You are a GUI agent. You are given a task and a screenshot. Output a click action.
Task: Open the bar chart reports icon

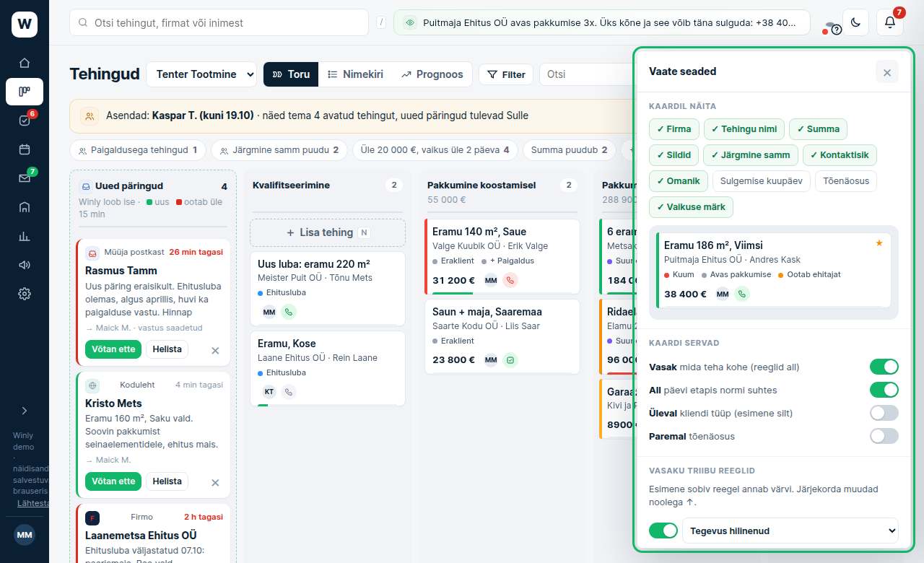point(25,236)
